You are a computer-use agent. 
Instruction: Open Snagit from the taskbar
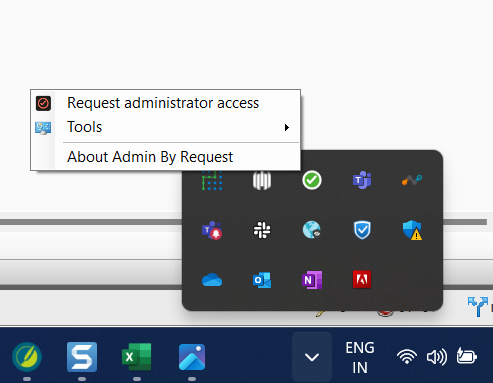coord(82,357)
